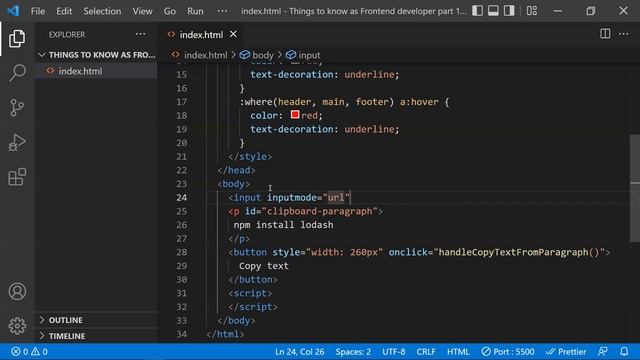Open the Go menu
This screenshot has height=360, width=640.
tap(170, 11)
